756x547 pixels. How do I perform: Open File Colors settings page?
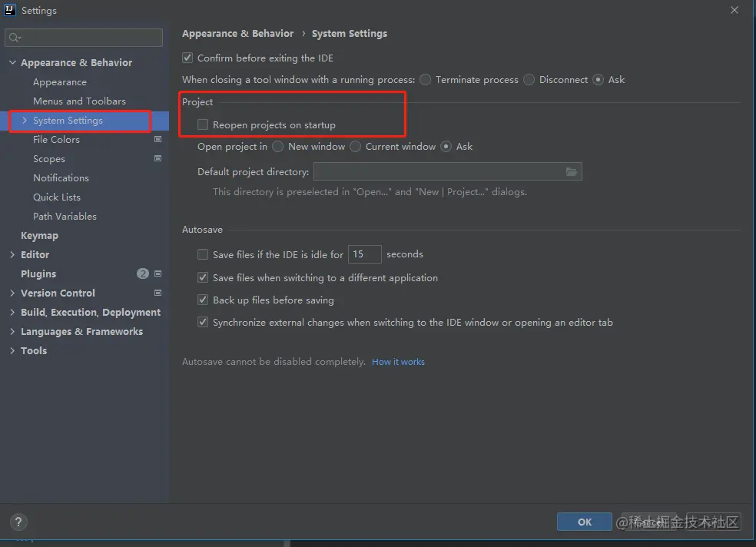(x=56, y=139)
